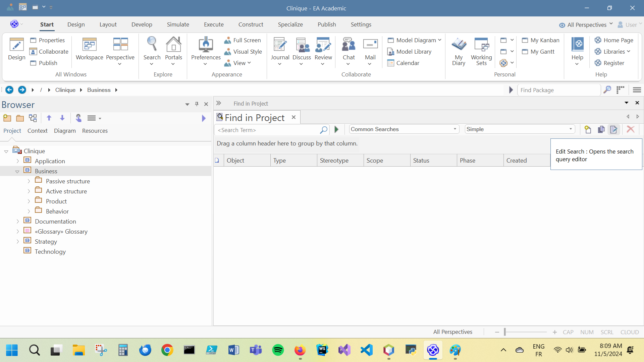The width and height of the screenshot is (644, 362).
Task: Open the Settings ribbon tab
Action: (361, 24)
